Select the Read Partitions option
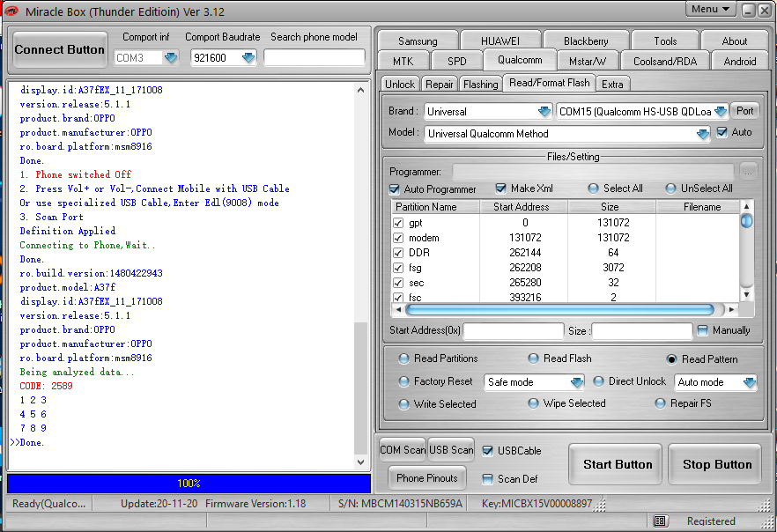 click(403, 358)
